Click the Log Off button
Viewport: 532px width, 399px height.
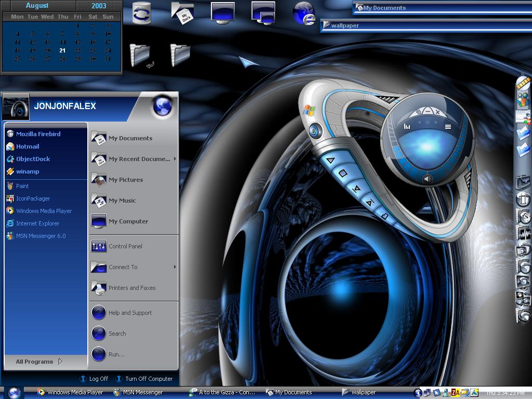coord(94,379)
